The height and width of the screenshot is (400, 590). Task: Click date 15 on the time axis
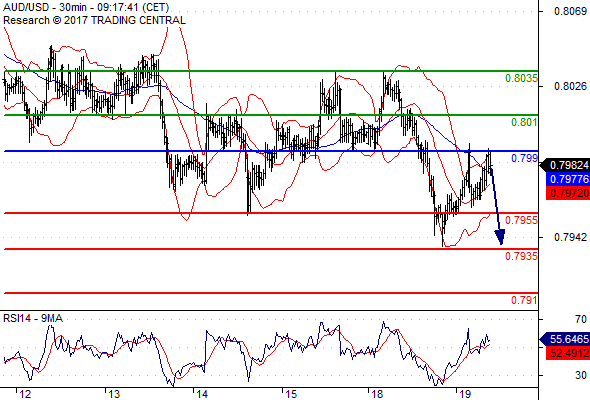(x=291, y=394)
